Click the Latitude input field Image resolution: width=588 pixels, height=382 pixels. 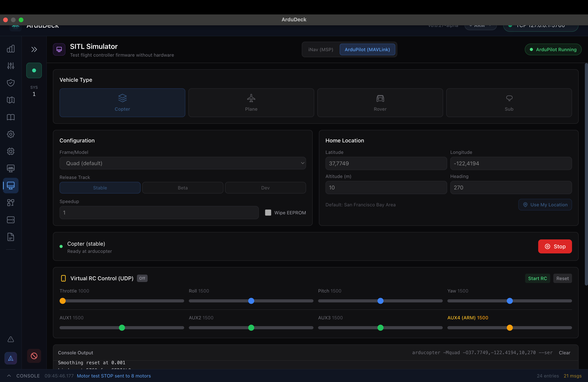tap(386, 164)
